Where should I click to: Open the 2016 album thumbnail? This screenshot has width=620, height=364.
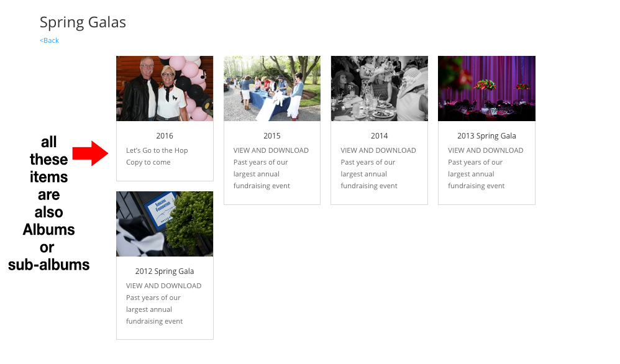[165, 89]
